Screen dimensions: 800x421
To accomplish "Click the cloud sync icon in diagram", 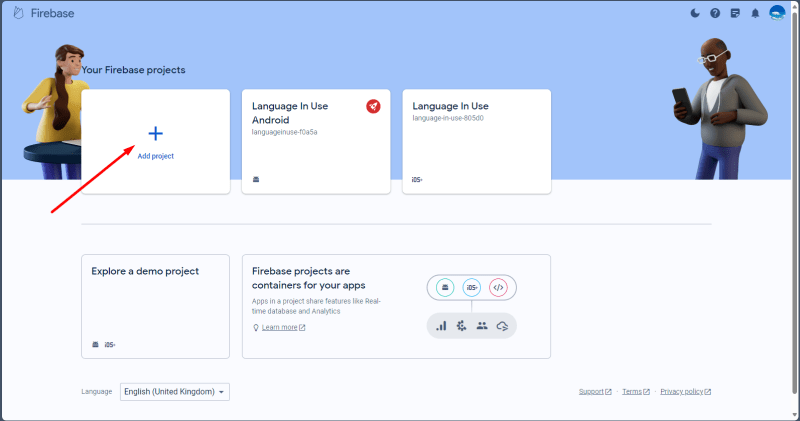I will (x=502, y=326).
